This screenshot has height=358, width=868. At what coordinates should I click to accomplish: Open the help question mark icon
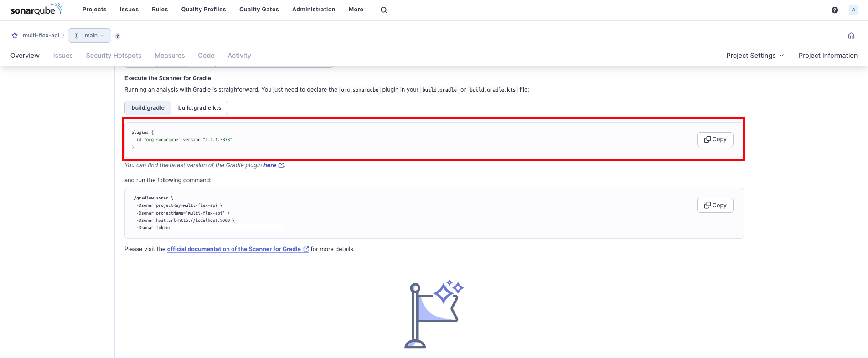point(835,10)
